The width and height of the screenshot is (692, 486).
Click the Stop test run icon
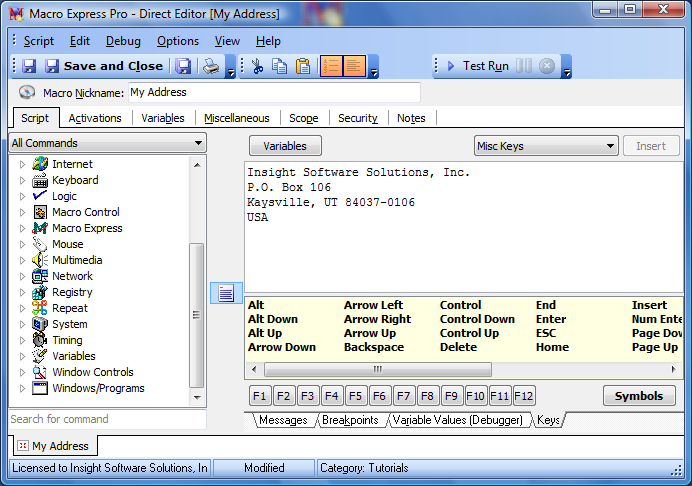pyautogui.click(x=547, y=66)
